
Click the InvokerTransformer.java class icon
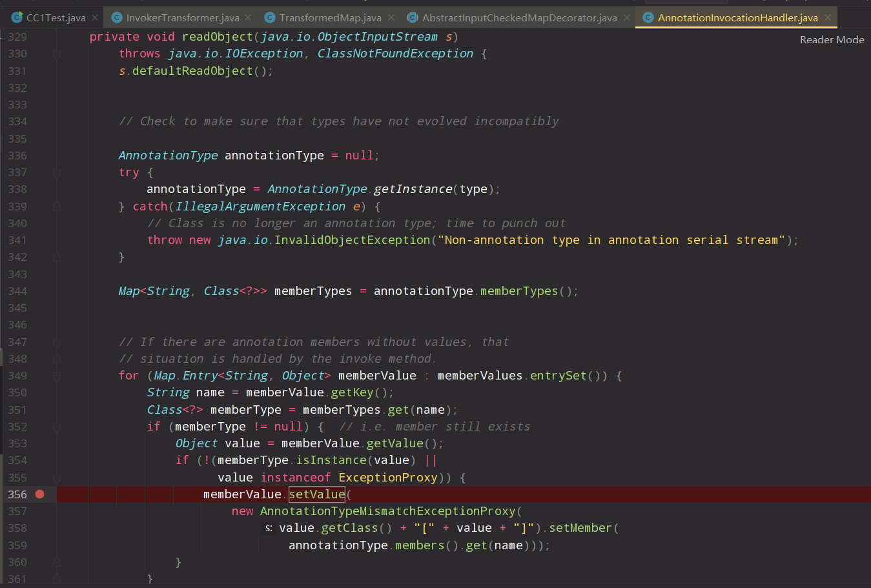pyautogui.click(x=117, y=17)
